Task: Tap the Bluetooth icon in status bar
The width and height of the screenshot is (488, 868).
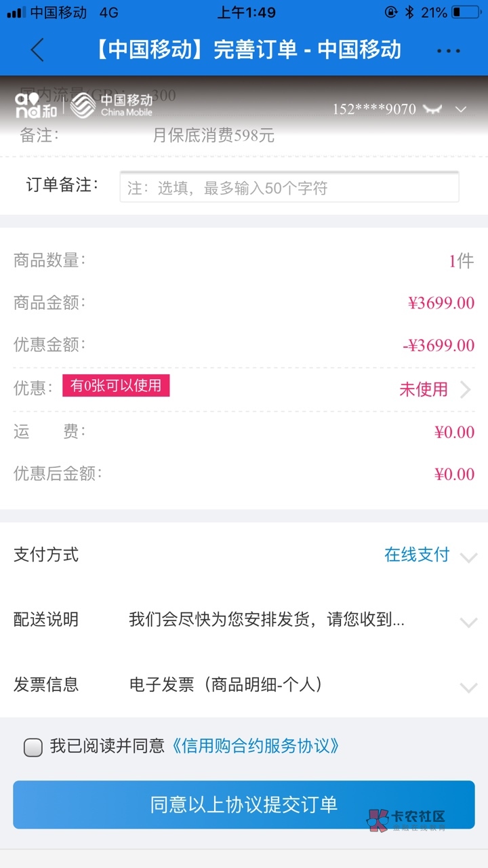Action: pos(409,12)
